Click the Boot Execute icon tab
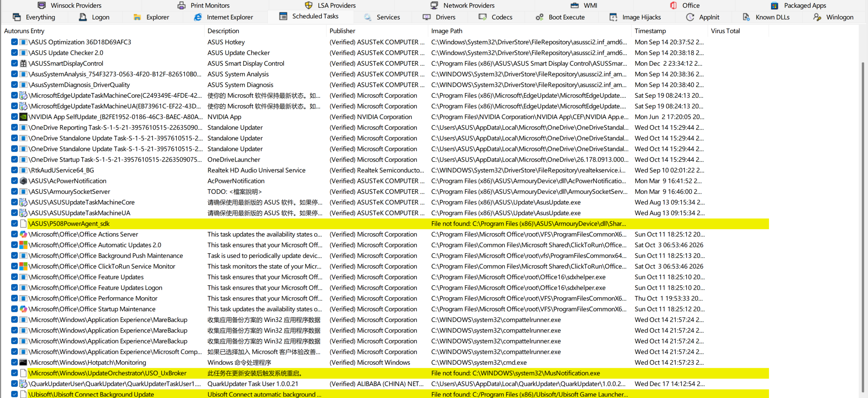Viewport: 868px width, 398px height. click(x=539, y=17)
